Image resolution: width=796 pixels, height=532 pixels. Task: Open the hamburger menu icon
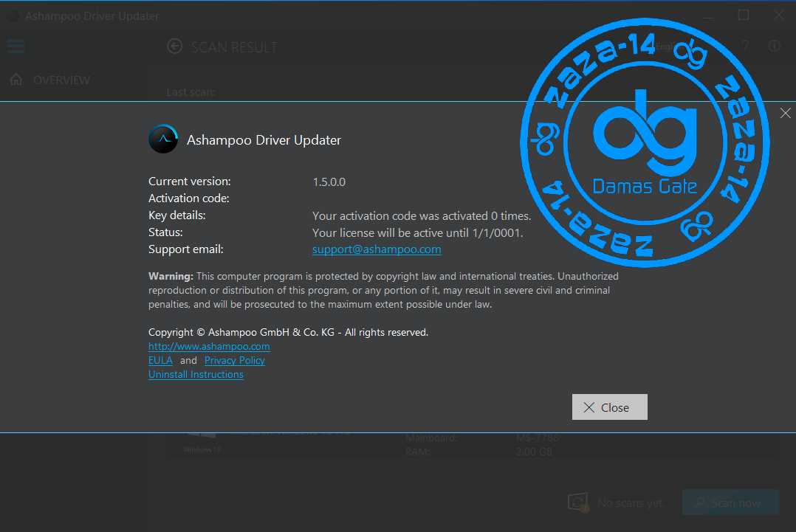[x=16, y=46]
